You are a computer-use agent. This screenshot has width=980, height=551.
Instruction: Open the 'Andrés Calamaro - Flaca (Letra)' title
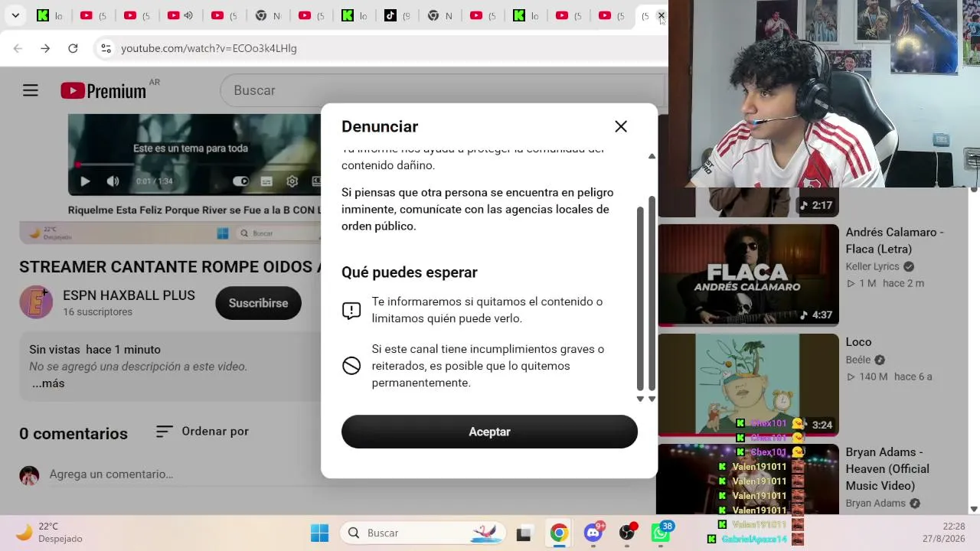[x=895, y=240]
